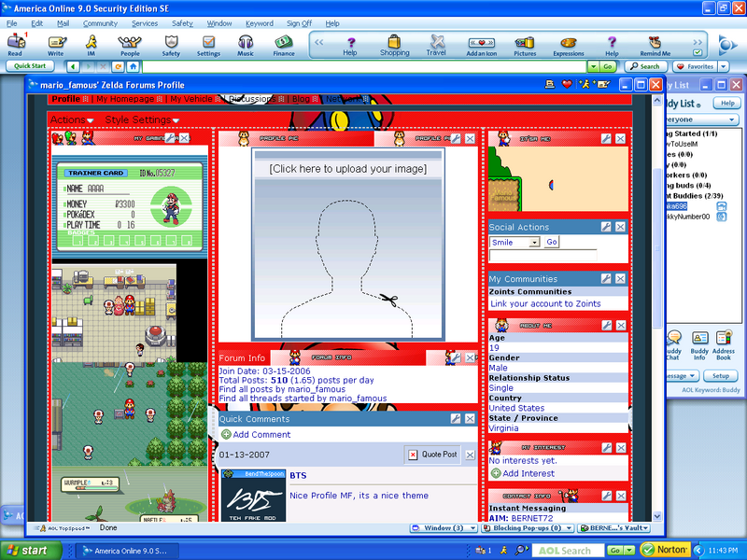Open the Settings toolbar icon

tap(208, 45)
